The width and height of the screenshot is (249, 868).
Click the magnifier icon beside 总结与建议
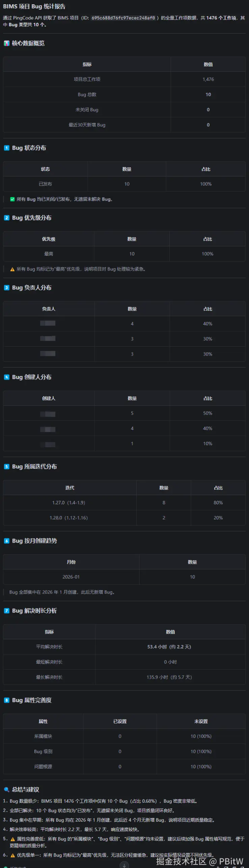(x=6, y=790)
